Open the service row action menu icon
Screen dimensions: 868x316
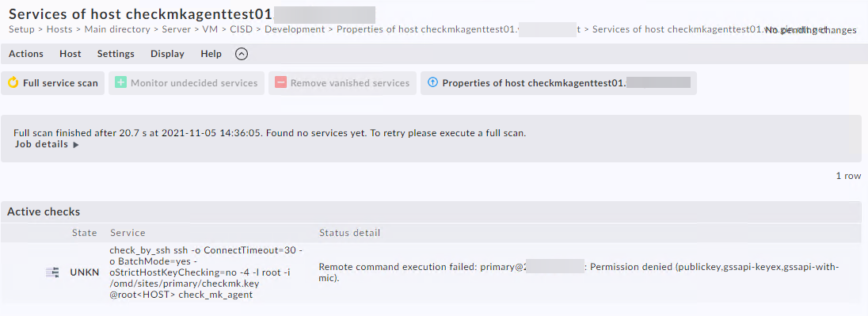(52, 272)
